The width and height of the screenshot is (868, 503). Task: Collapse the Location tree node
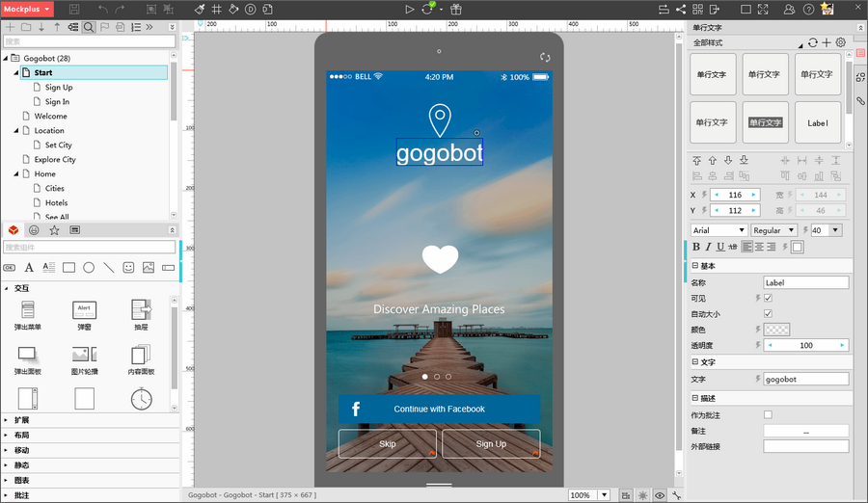click(16, 130)
